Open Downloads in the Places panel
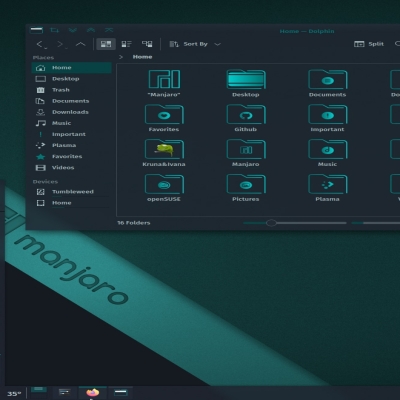The image size is (400, 400). tap(72, 112)
